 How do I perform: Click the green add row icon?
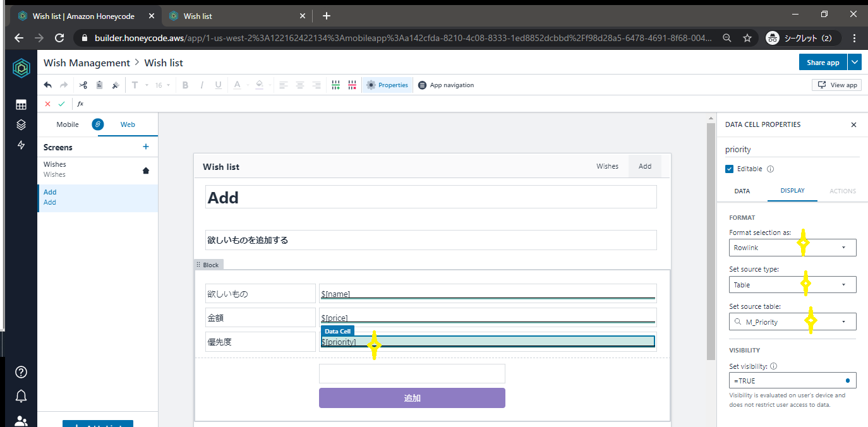(x=336, y=85)
